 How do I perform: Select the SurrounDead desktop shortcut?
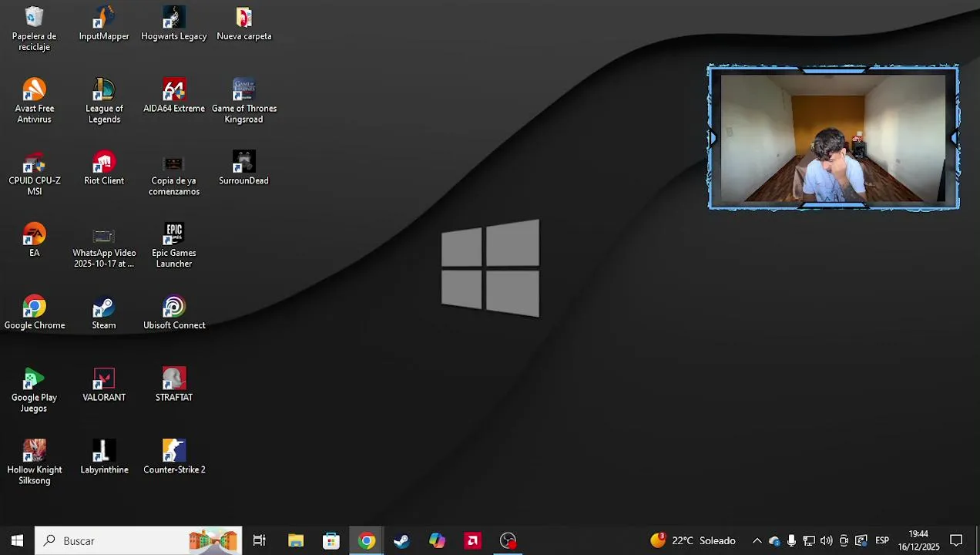[244, 168]
